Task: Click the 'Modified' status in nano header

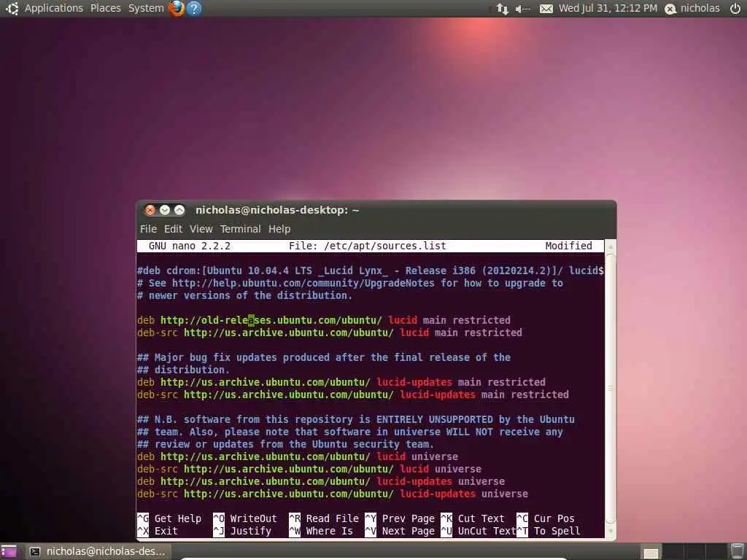Action: (x=568, y=246)
